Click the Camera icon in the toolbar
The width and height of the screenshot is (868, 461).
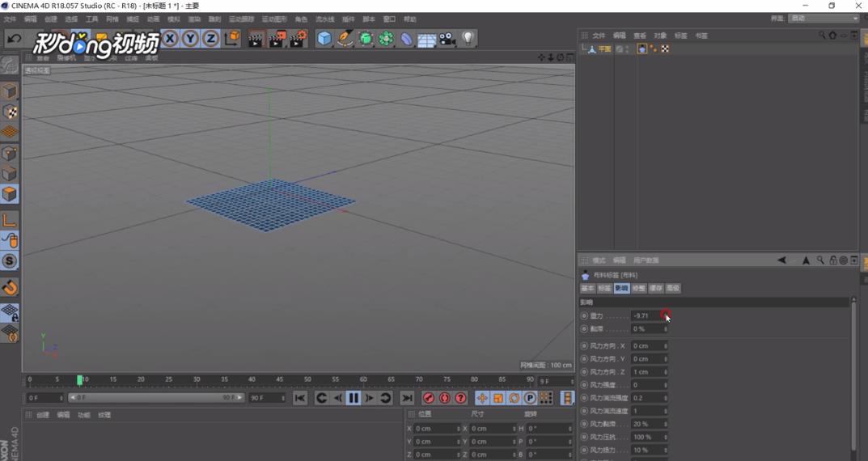(447, 39)
